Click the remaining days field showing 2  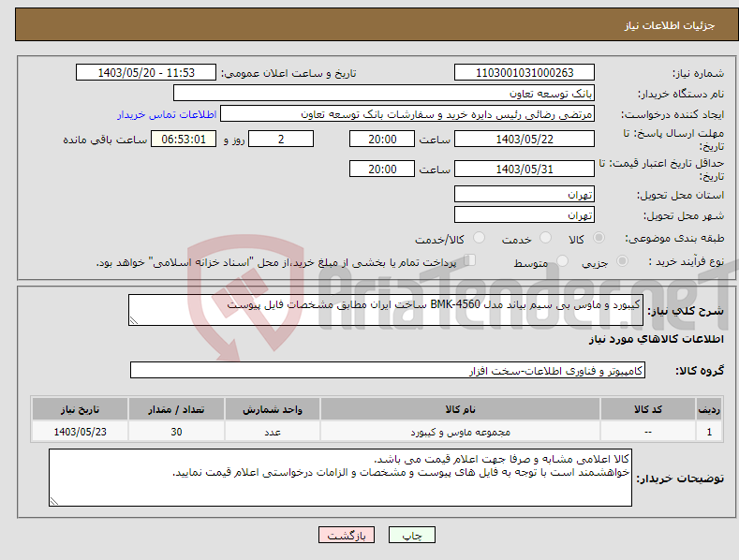(281, 139)
